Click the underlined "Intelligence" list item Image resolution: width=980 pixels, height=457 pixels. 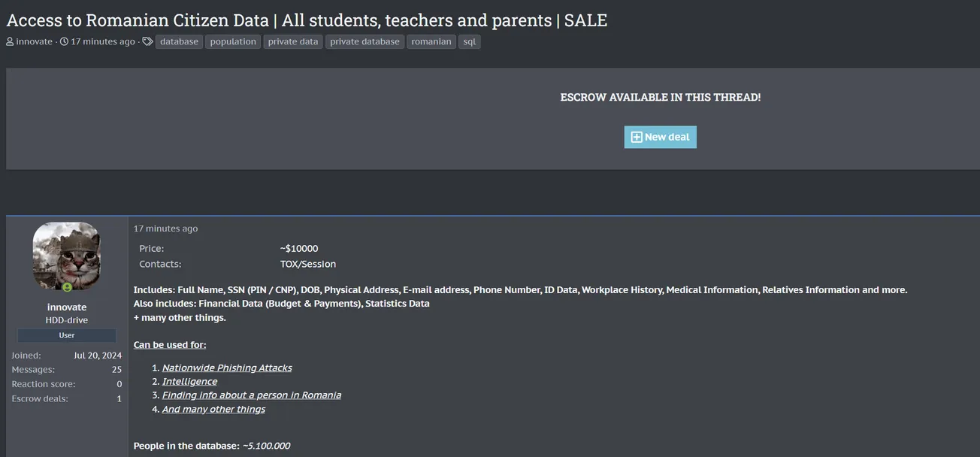189,381
